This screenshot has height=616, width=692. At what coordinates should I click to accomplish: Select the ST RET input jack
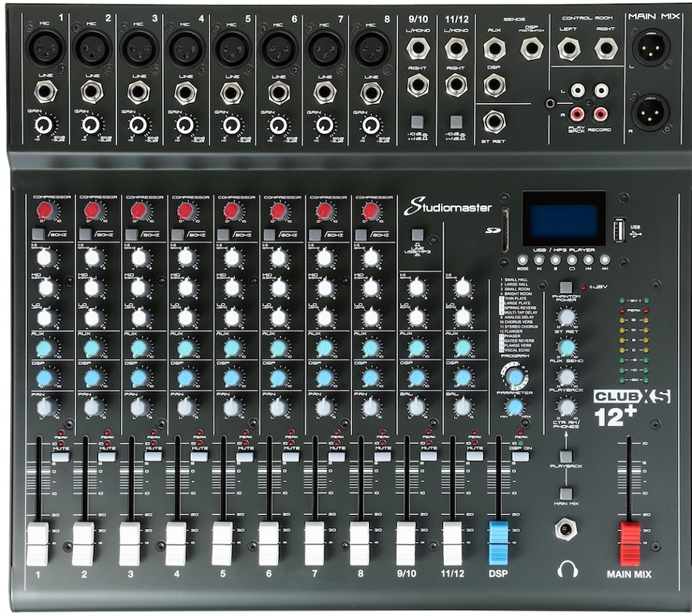[494, 121]
